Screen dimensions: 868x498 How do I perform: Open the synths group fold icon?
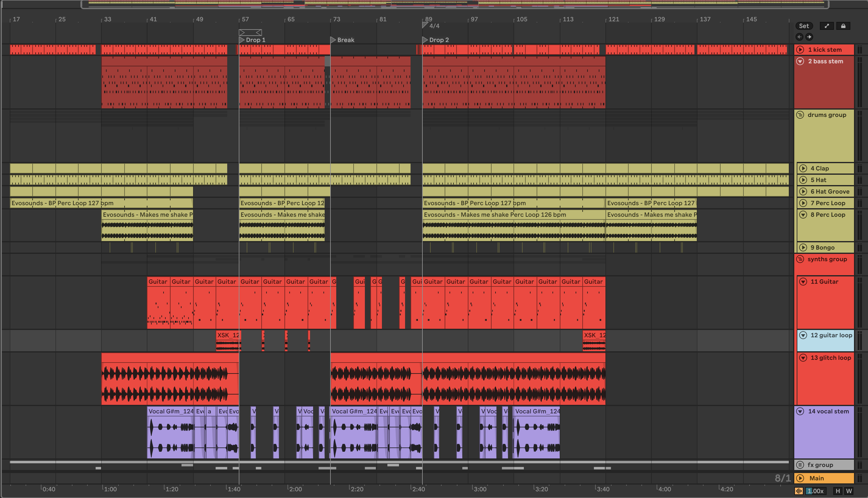[x=800, y=259]
